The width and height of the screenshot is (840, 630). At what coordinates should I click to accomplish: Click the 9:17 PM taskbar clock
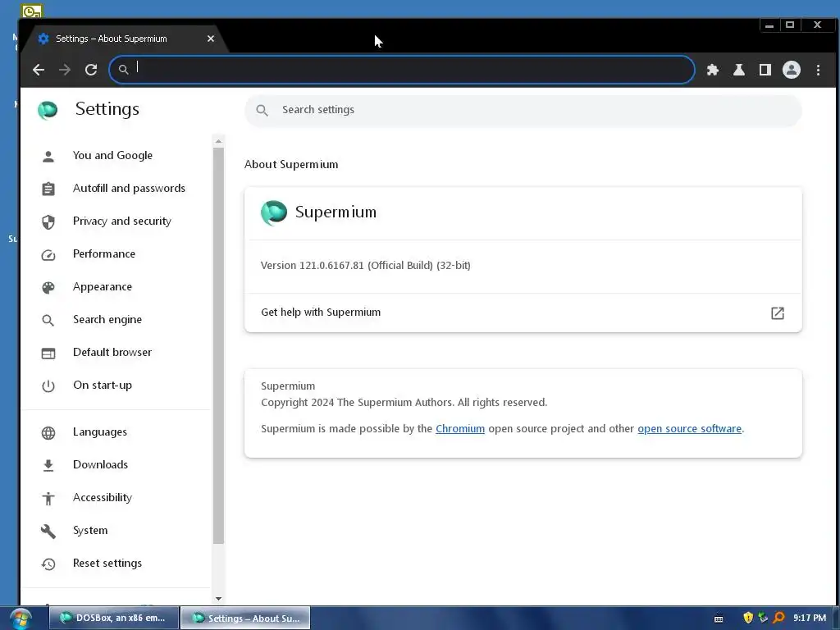pyautogui.click(x=810, y=618)
